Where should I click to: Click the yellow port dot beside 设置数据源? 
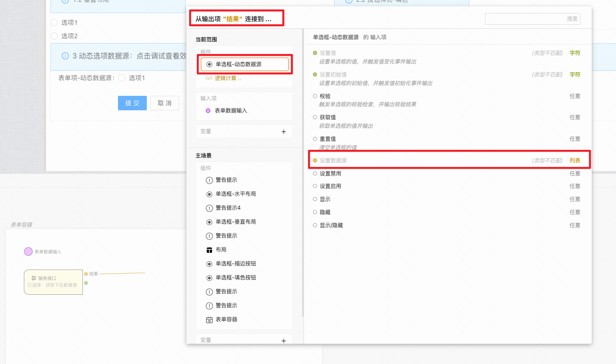click(x=315, y=161)
